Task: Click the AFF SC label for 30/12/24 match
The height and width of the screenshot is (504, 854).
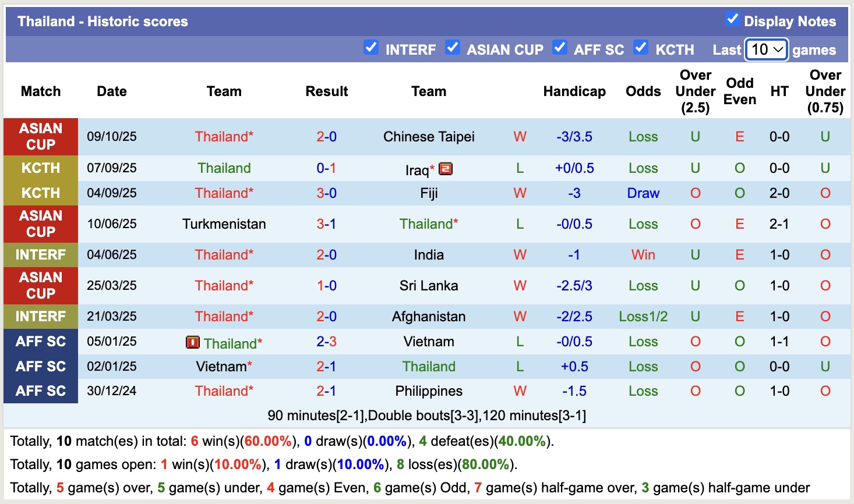Action: point(41,391)
